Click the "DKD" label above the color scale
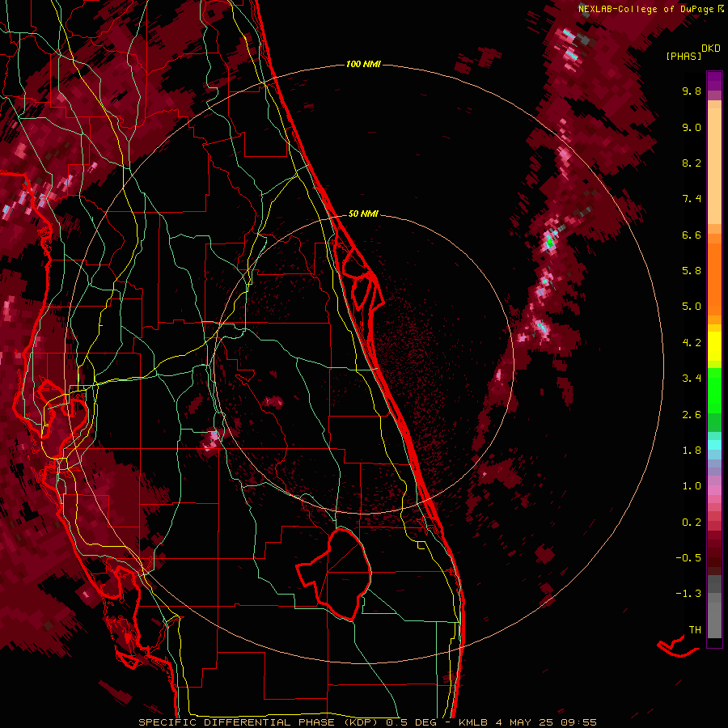 click(710, 49)
